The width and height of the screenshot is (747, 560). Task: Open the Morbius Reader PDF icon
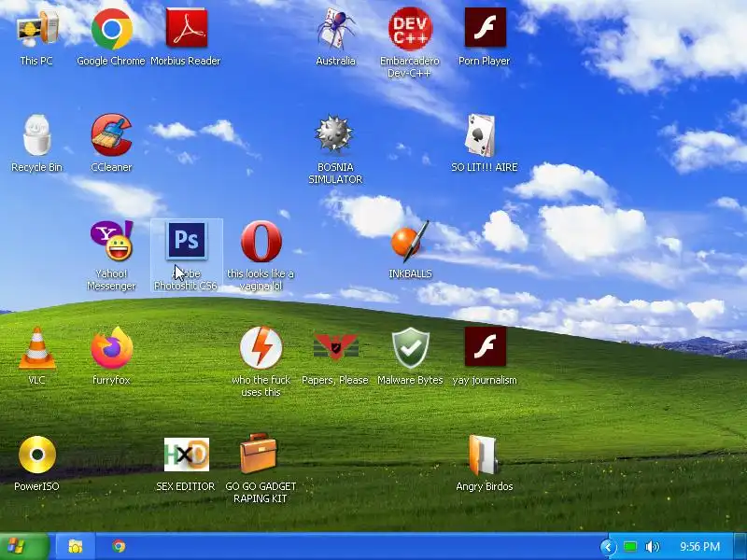point(186,29)
